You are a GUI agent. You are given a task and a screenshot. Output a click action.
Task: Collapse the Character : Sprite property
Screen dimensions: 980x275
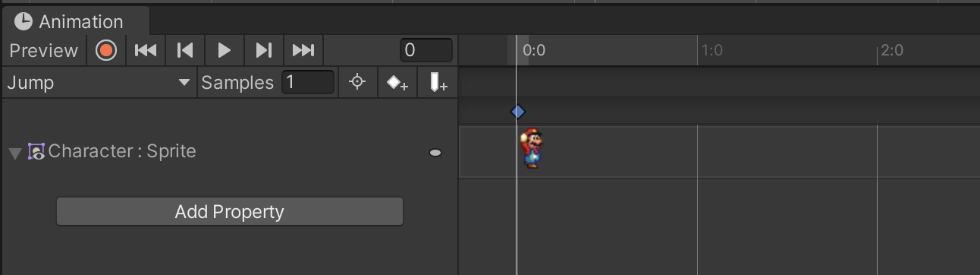14,153
